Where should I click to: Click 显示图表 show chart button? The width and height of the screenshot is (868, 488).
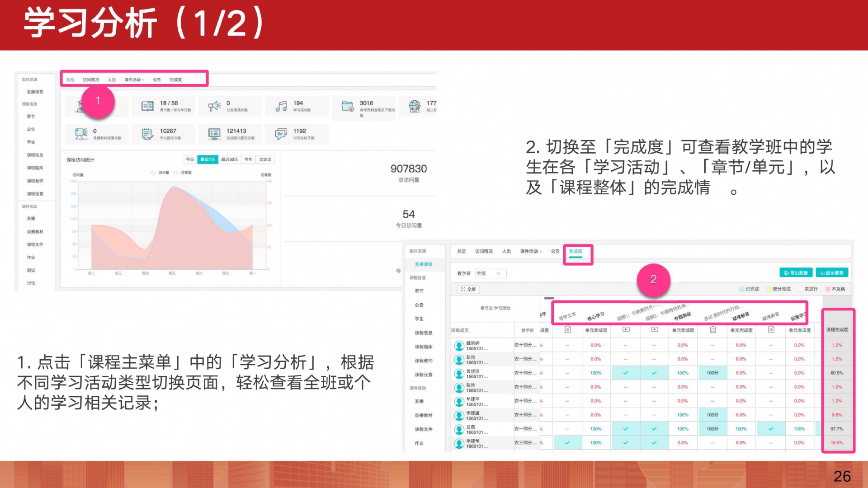(832, 273)
